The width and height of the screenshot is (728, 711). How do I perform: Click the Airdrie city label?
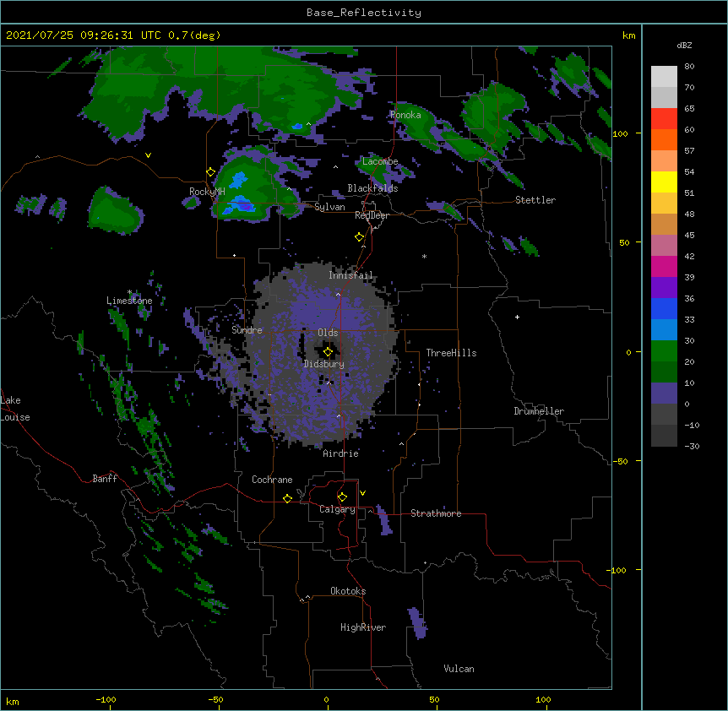click(x=341, y=453)
